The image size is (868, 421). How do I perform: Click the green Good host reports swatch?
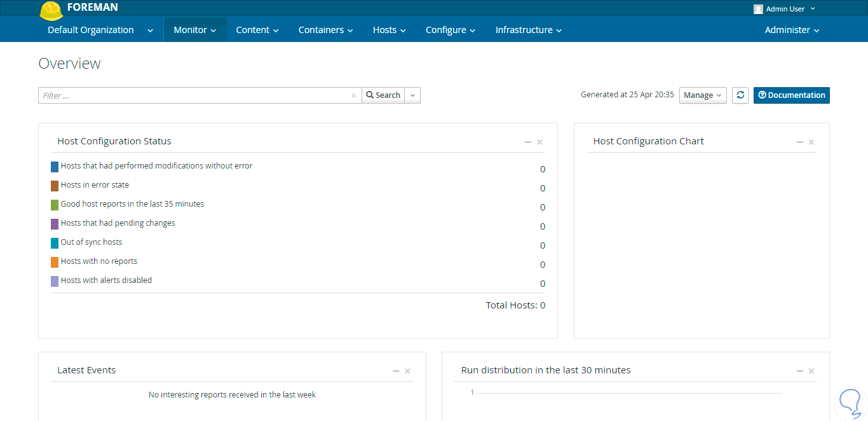tap(55, 205)
